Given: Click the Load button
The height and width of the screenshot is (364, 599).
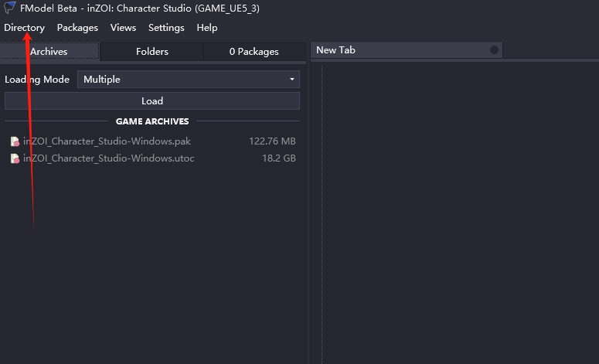Looking at the screenshot, I should click(152, 100).
